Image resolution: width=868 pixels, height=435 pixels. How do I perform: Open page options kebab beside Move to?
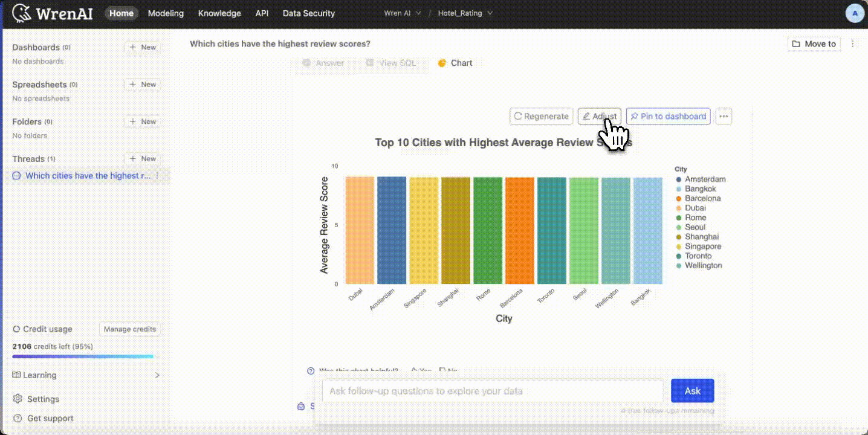(853, 43)
